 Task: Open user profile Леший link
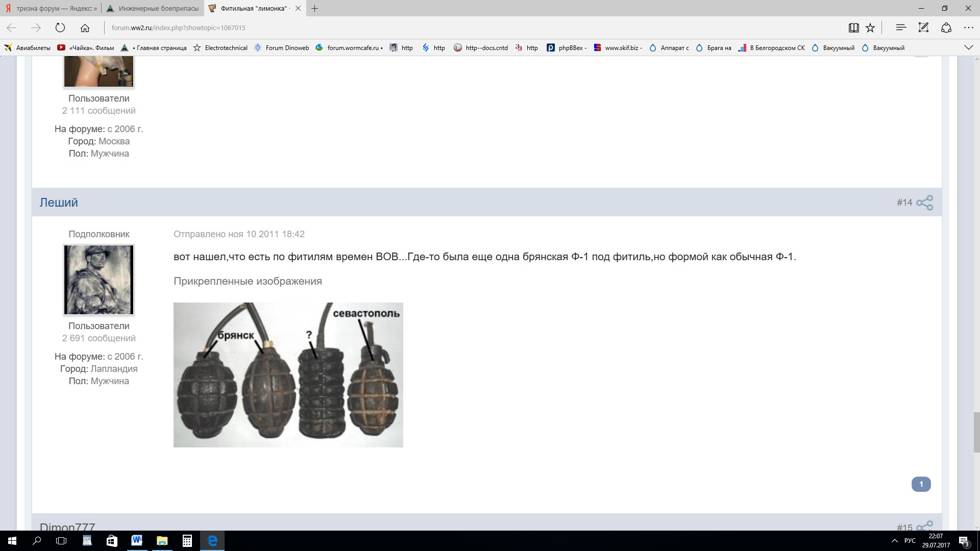click(x=59, y=203)
